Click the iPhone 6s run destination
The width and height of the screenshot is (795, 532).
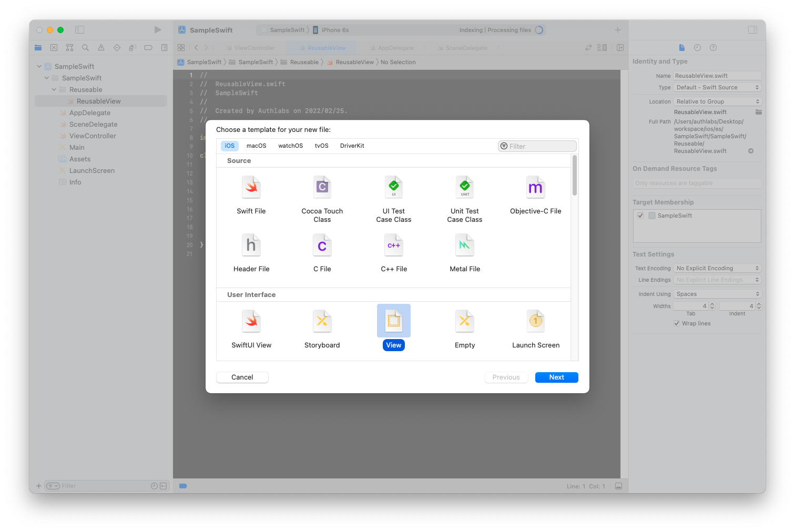click(x=331, y=30)
